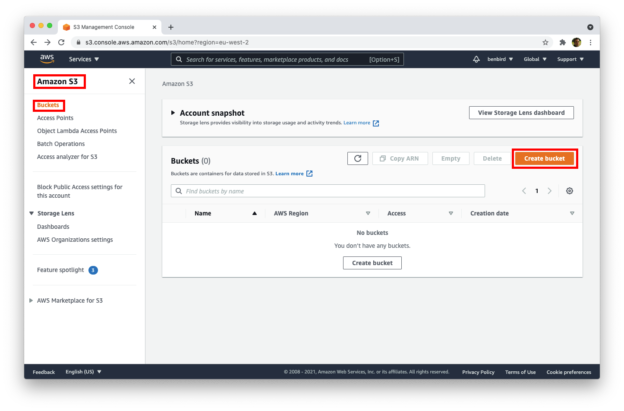Screen dimensions: 624x411
Task: Open Block Public Access settings for this account
Action: click(x=80, y=191)
